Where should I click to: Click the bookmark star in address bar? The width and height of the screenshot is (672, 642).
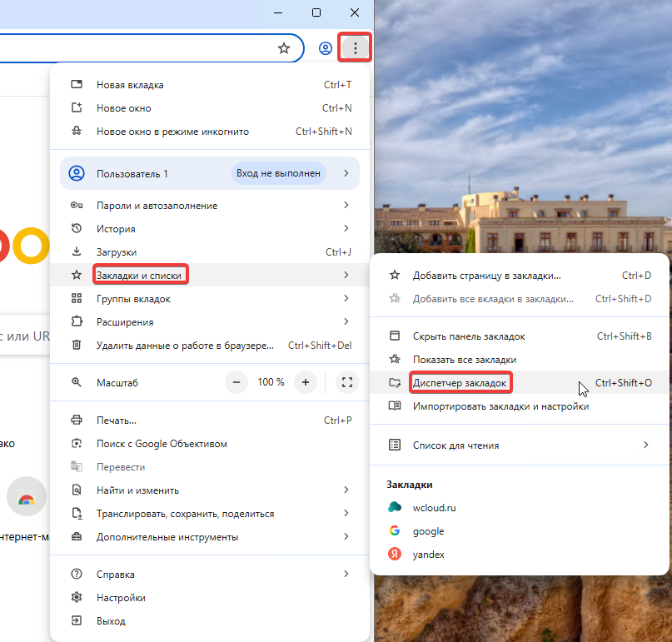284,49
